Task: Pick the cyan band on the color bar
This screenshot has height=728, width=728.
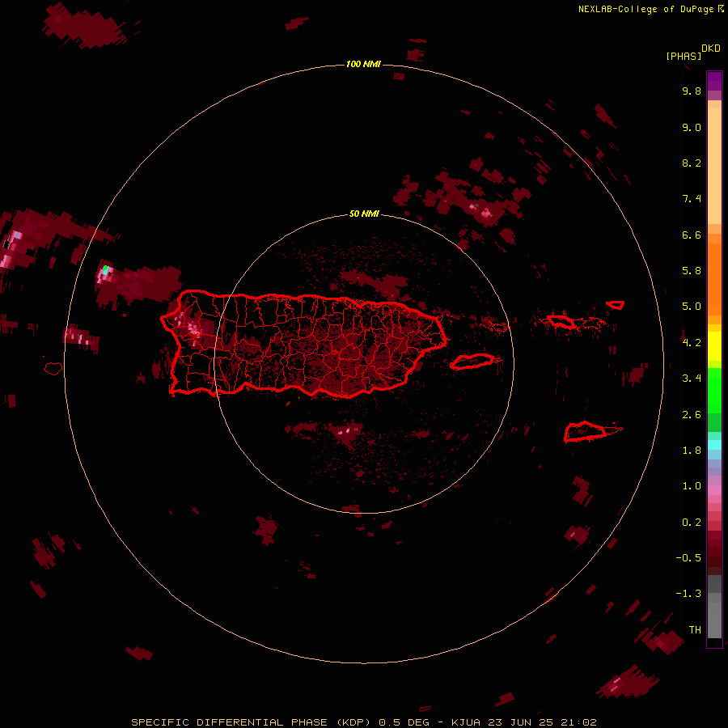Action: click(714, 445)
